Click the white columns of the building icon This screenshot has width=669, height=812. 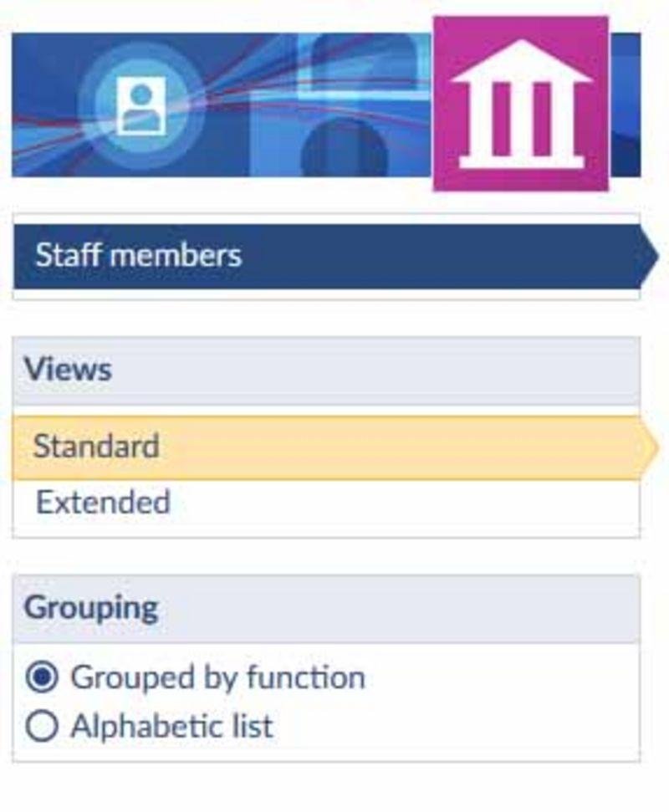tap(521, 120)
